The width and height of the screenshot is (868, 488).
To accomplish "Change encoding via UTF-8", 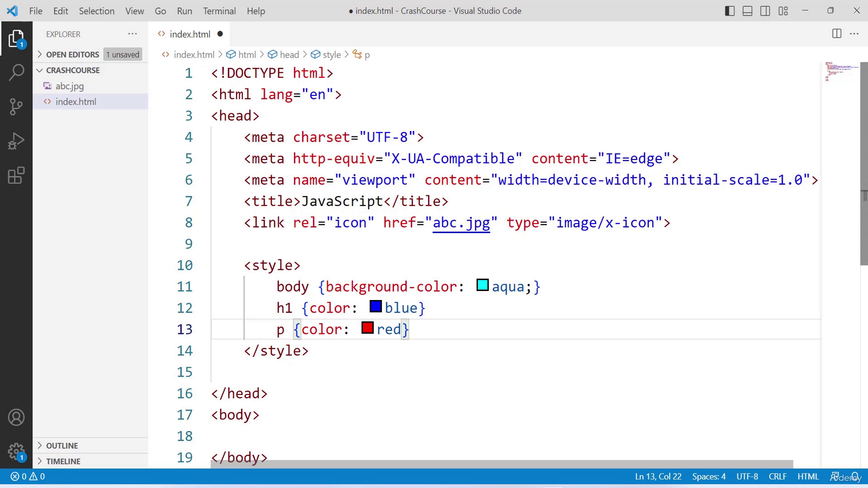I will click(x=747, y=476).
